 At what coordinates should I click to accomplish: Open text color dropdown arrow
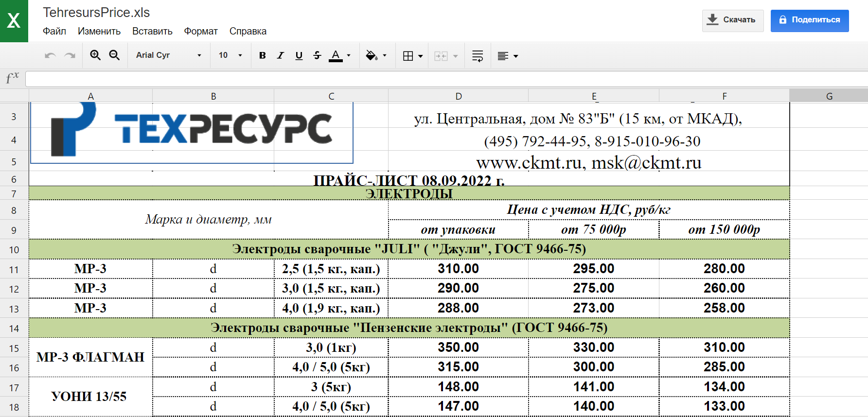pos(349,55)
